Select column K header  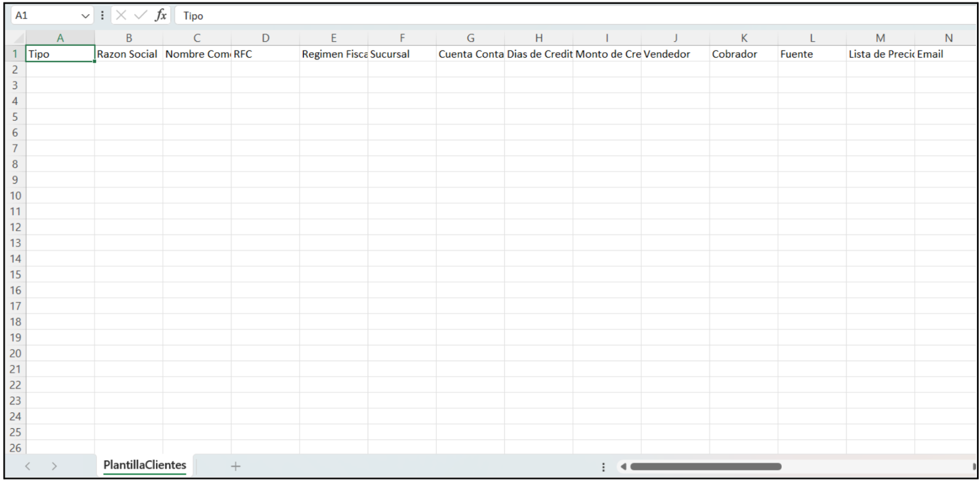744,38
